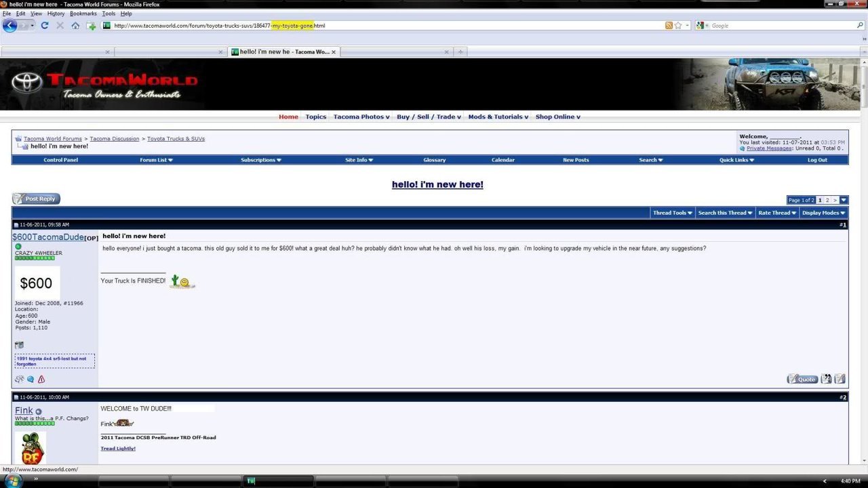868x488 pixels.
Task: Close the 'hello! i'm new he' tab
Action: point(334,52)
